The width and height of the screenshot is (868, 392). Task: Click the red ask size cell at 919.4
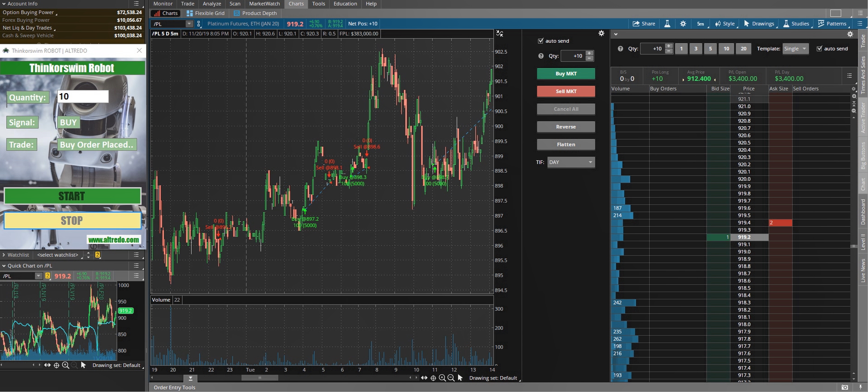pos(780,223)
